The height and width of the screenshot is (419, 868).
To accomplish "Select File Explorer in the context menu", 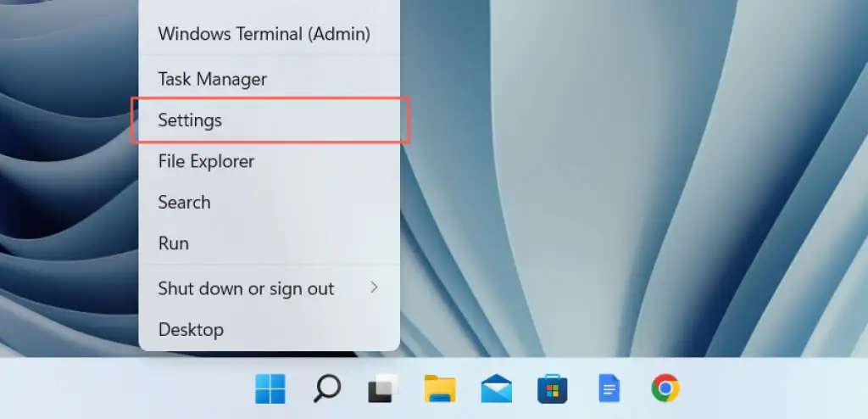I will (206, 160).
